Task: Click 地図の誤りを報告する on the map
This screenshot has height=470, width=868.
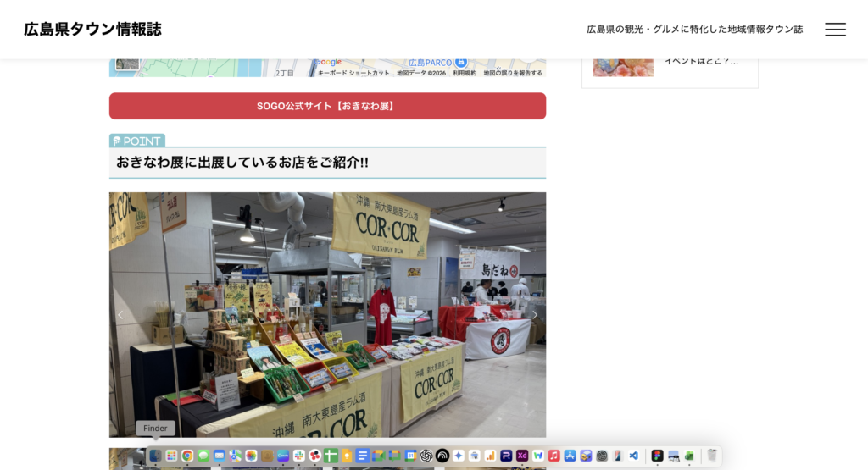Action: tap(512, 73)
